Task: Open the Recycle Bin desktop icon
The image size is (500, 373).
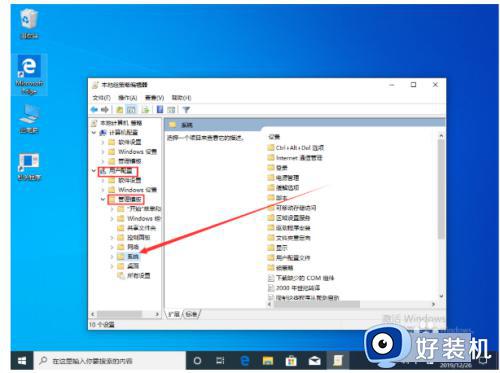Action: (x=29, y=23)
